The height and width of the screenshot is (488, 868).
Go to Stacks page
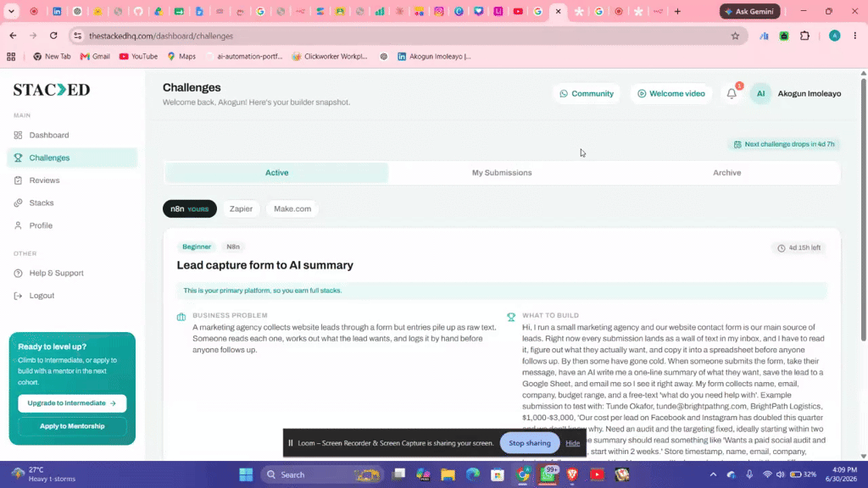coord(42,203)
